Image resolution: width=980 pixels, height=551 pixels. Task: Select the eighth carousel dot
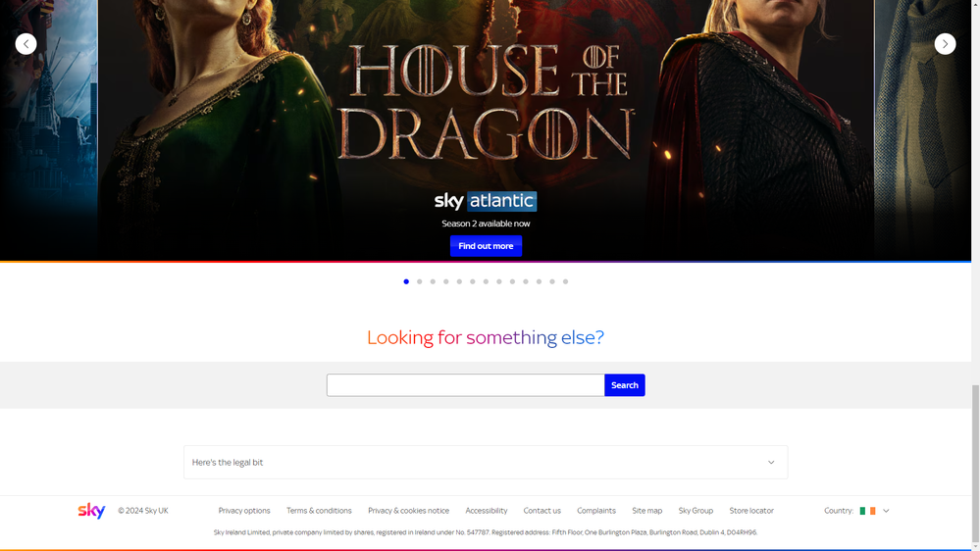pyautogui.click(x=498, y=281)
